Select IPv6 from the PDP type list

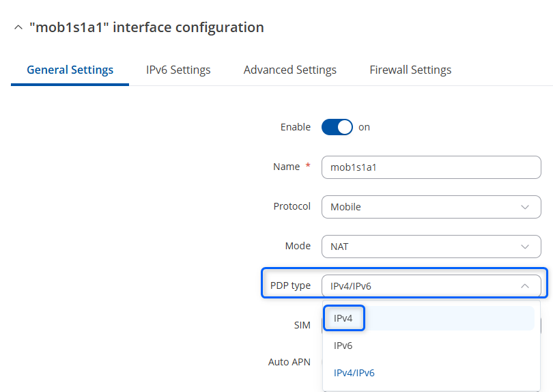click(429, 346)
